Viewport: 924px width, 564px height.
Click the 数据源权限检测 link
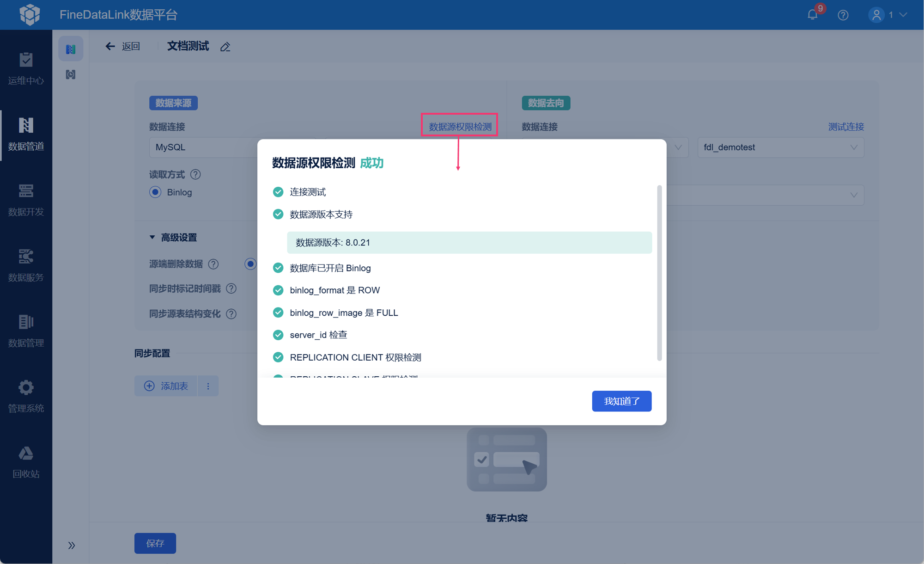(x=460, y=127)
